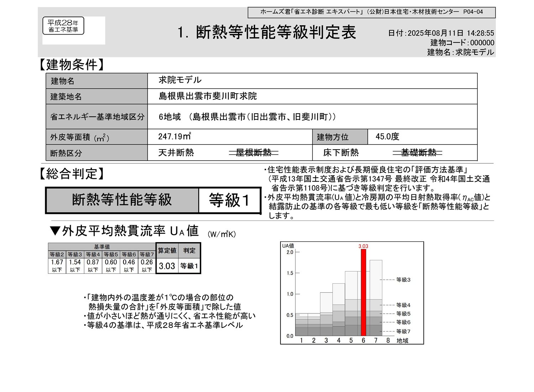This screenshot has height=392, width=534.
Task: Click the 0.60 以下 threshold cell
Action: [111, 266]
